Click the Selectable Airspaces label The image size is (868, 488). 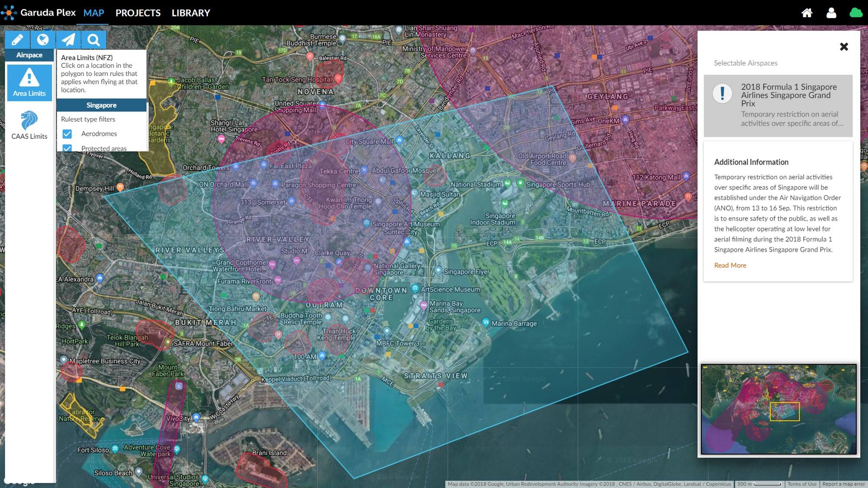coord(746,63)
